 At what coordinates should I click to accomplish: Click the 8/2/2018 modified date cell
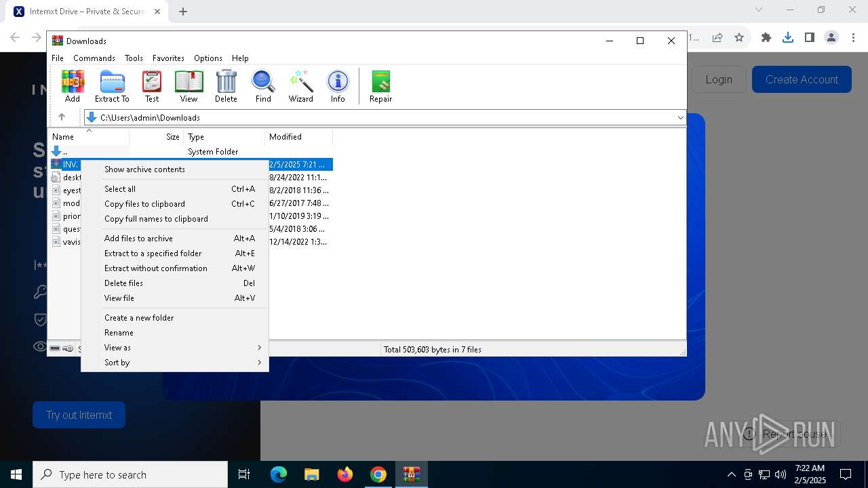click(299, 190)
